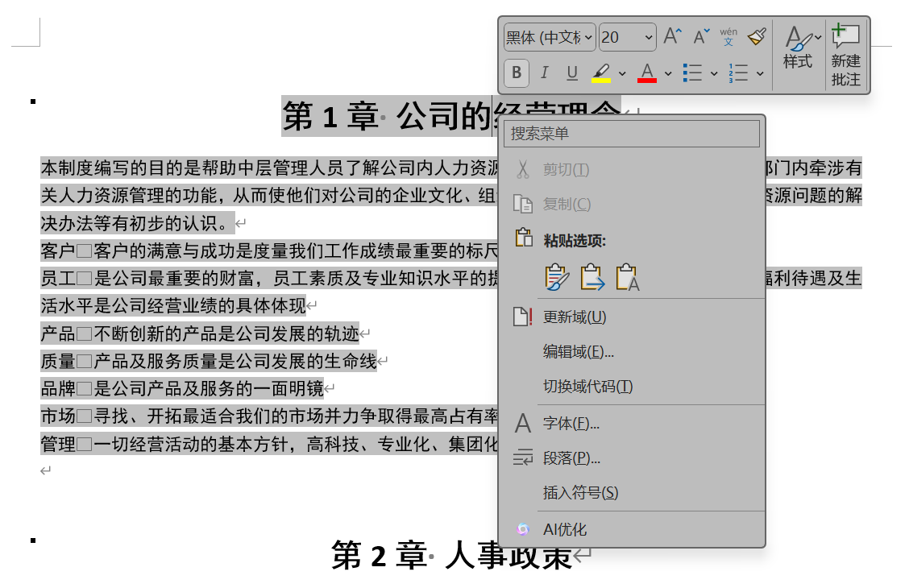Paste keeping source formatting icon
The height and width of the screenshot is (588, 909).
[x=557, y=278]
